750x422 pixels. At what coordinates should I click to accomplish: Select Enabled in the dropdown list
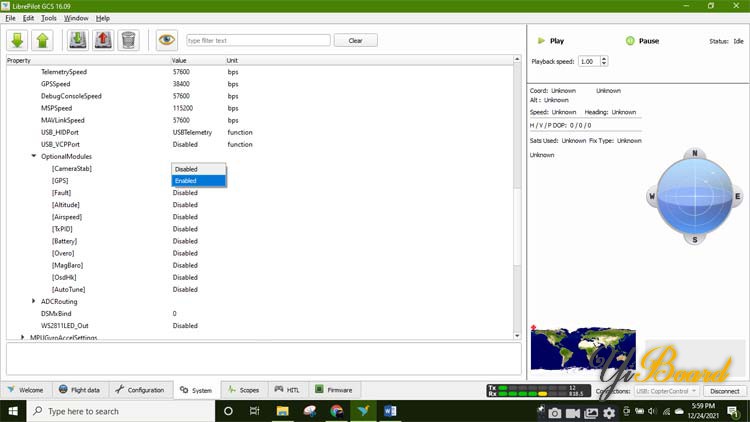(198, 181)
